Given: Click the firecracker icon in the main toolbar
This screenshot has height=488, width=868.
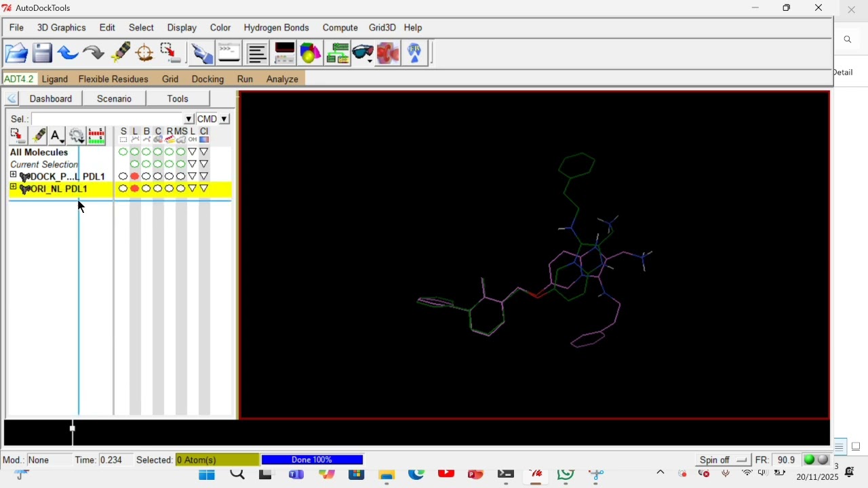Looking at the screenshot, I should (121, 53).
